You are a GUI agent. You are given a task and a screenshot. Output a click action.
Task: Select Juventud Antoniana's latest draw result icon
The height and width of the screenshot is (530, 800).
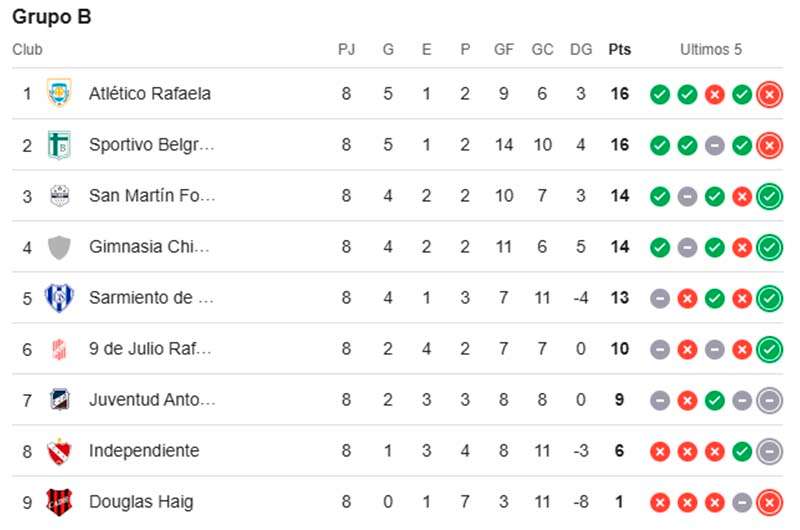pos(769,400)
